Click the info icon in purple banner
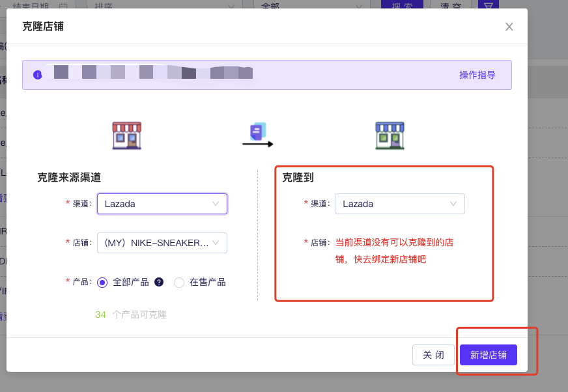The width and height of the screenshot is (568, 392). [x=38, y=75]
